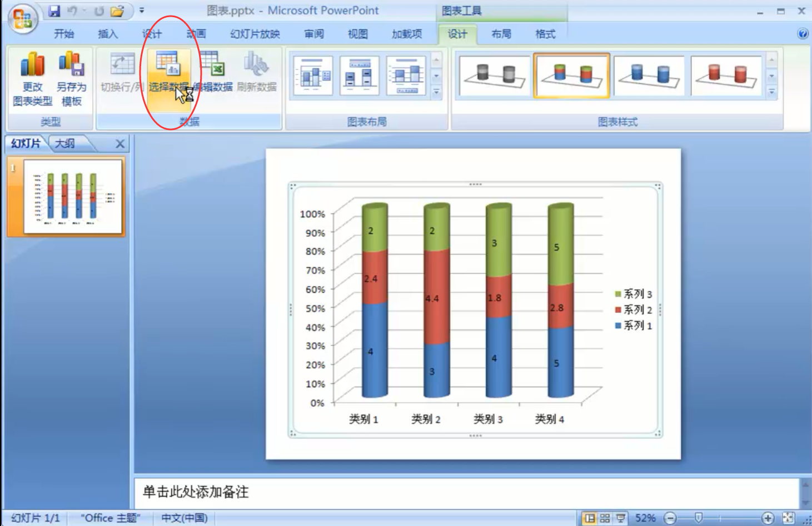Screen dimensions: 812x526
Task: Select the chart tools 布局 tab
Action: point(501,34)
